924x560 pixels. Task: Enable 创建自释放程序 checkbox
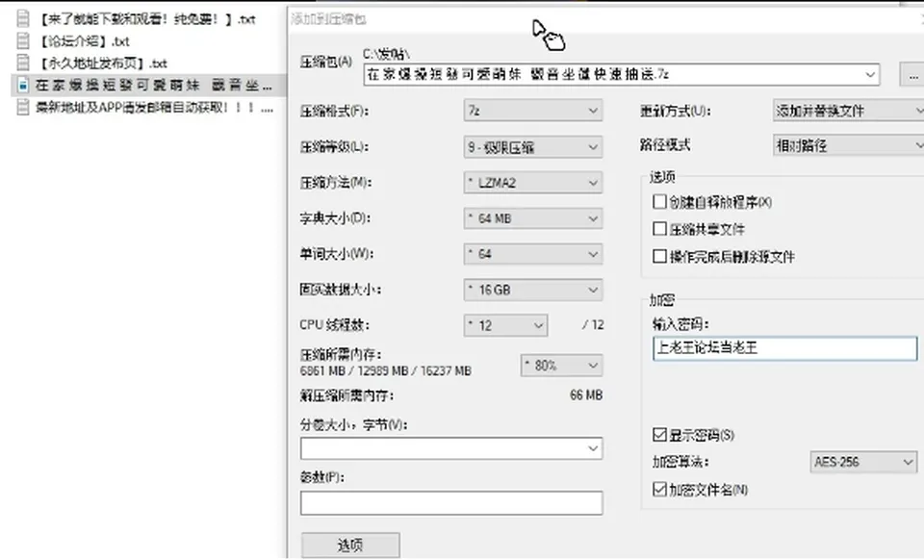point(659,202)
